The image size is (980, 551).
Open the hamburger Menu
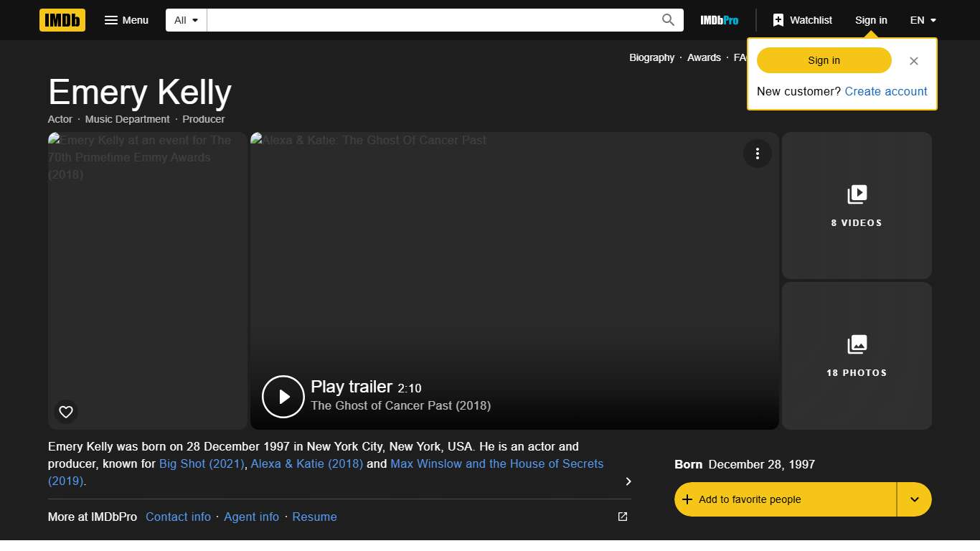click(x=126, y=20)
